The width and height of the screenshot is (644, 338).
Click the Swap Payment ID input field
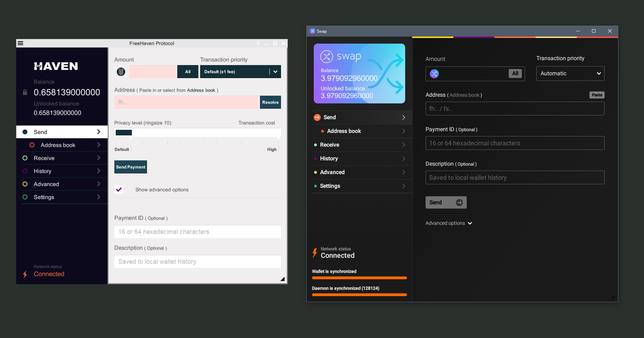click(x=515, y=143)
